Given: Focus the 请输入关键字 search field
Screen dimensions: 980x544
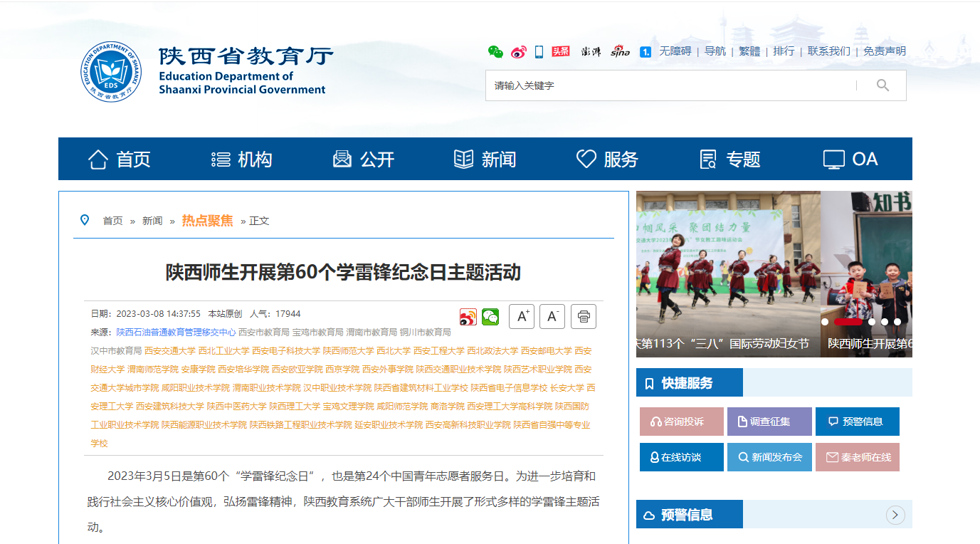Looking at the screenshot, I should tap(669, 85).
